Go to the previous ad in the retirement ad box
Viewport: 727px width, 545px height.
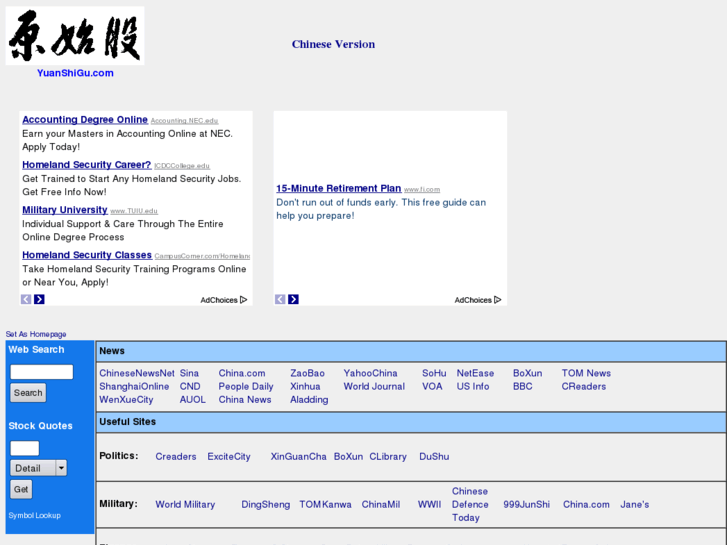(280, 299)
